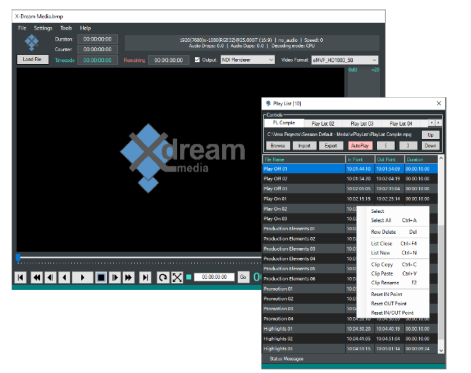Screen dimensions: 471x373
Task: Choose Row Delete from context menu
Action: click(x=393, y=232)
